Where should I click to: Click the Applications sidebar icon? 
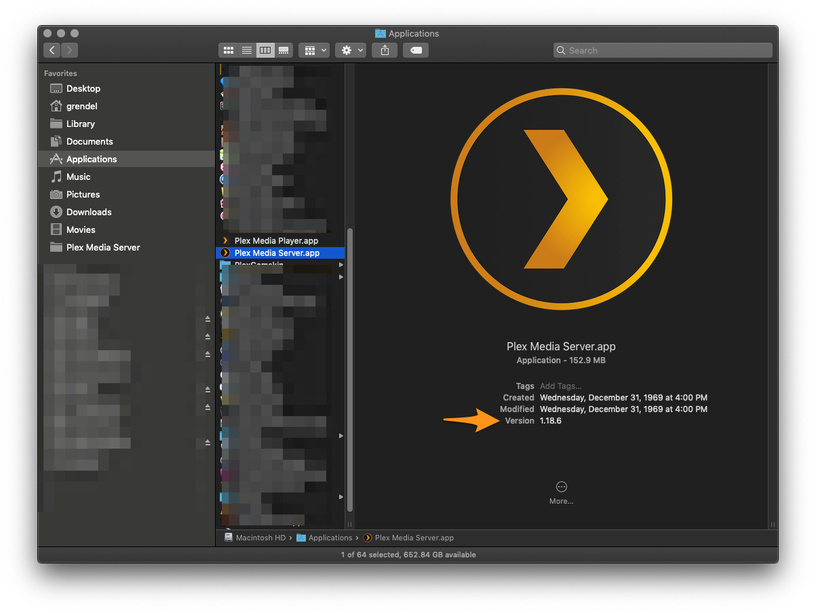pos(56,159)
